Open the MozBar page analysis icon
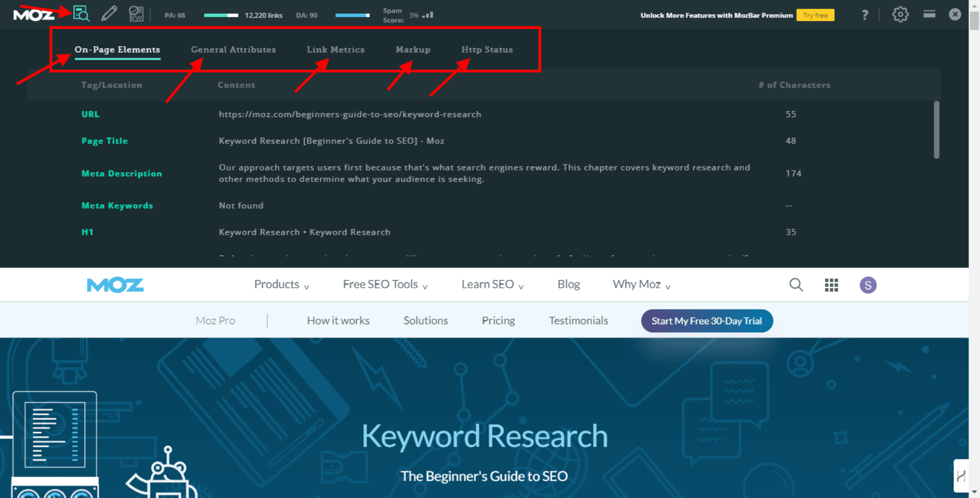Image resolution: width=980 pixels, height=498 pixels. point(81,14)
